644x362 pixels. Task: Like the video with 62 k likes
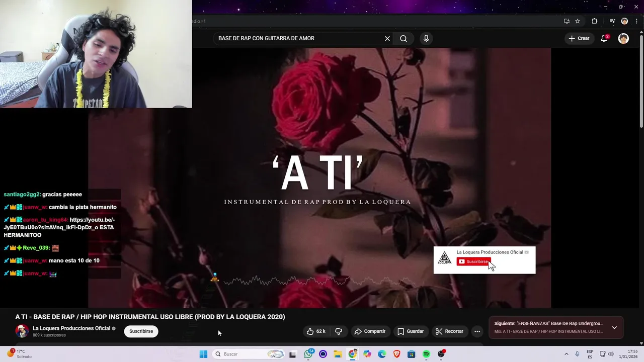[x=316, y=331]
